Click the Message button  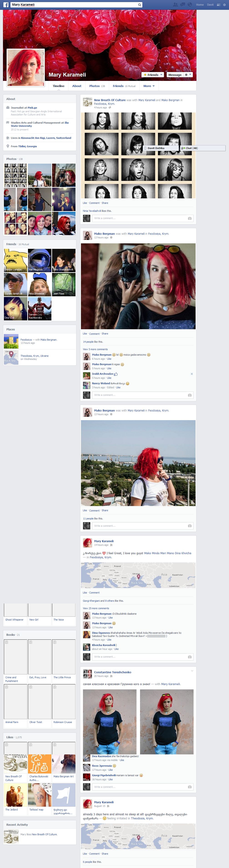tap(175, 75)
